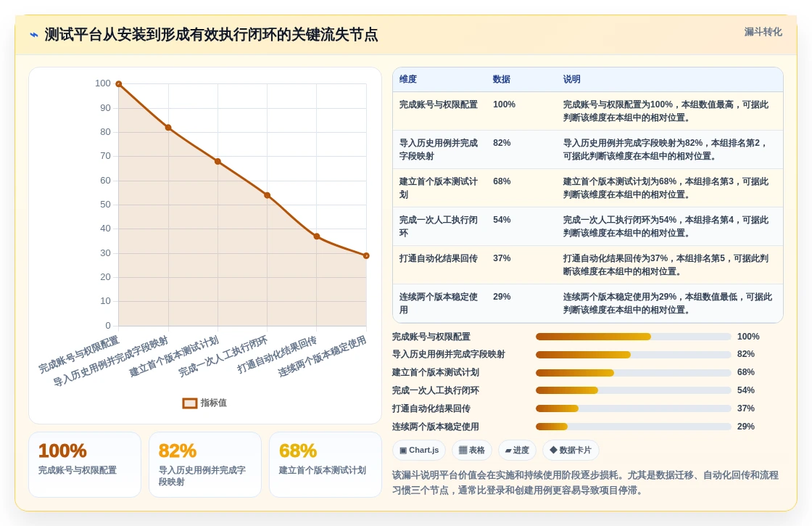The width and height of the screenshot is (812, 526).
Task: Click description mentioning 本组排名第2
Action: pyautogui.click(x=665, y=149)
